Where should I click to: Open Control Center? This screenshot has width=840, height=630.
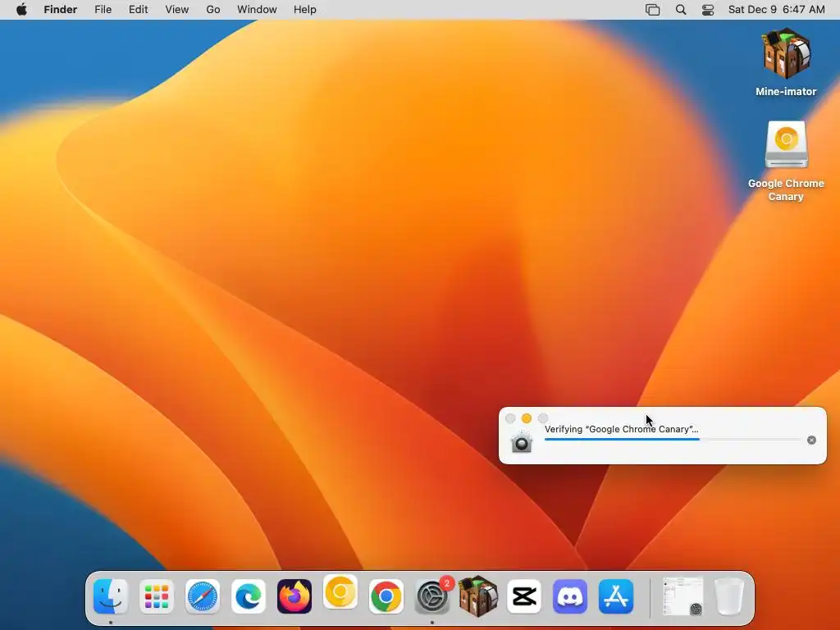[708, 10]
